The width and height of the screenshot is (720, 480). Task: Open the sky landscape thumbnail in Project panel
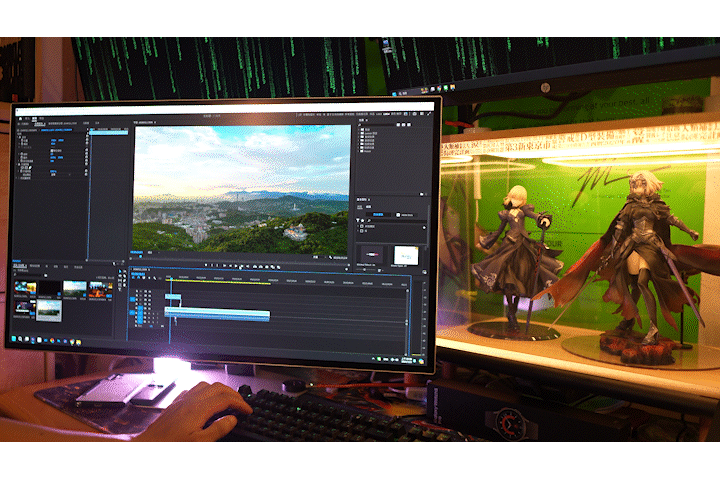(75, 288)
